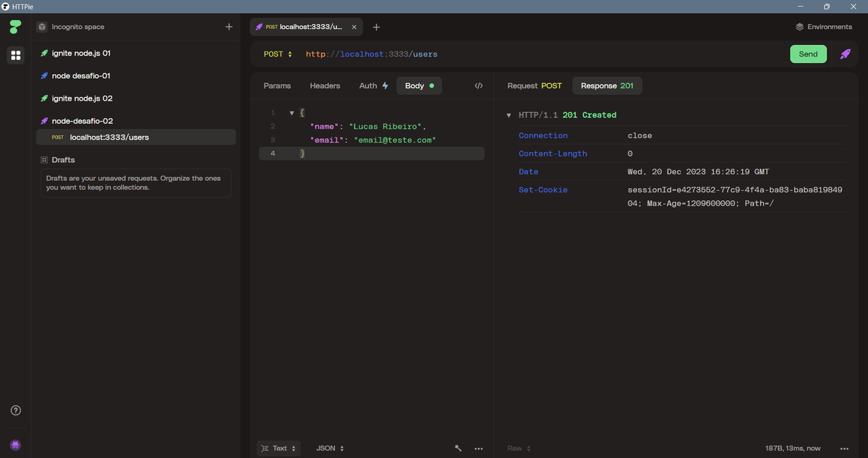The image size is (868, 458).
Task: Open the POST method dropdown in the URL bar
Action: tap(278, 54)
